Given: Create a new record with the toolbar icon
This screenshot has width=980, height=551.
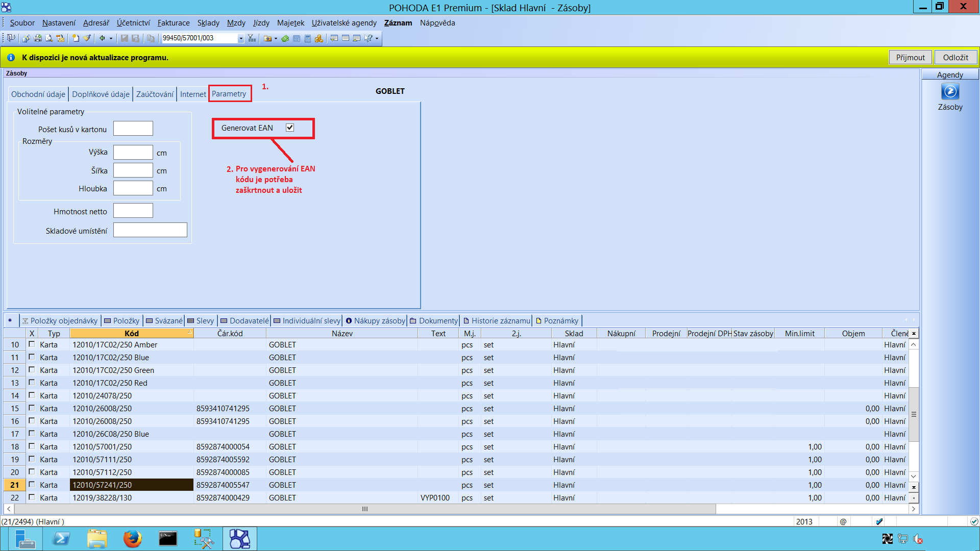Looking at the screenshot, I should (76, 38).
